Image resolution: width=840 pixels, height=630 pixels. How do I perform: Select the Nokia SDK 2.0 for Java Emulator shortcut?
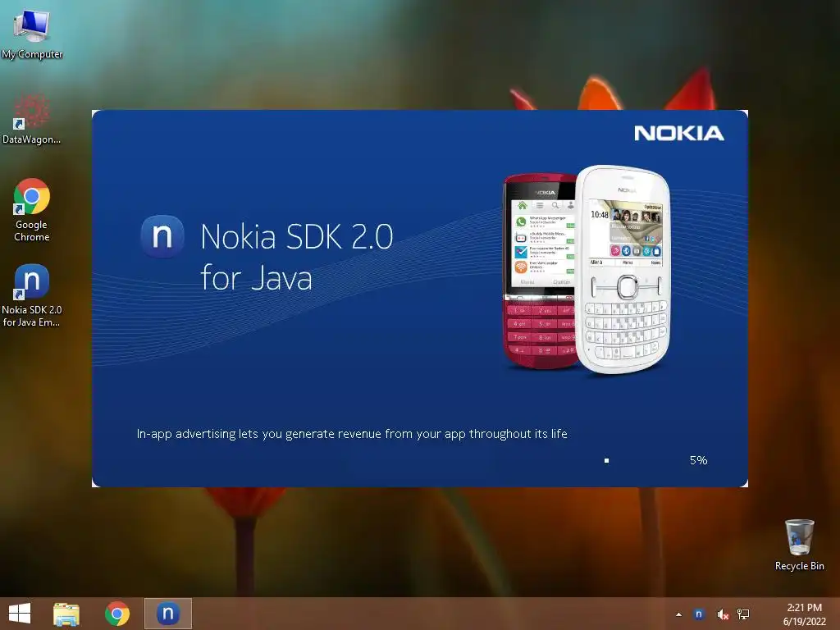click(32, 295)
